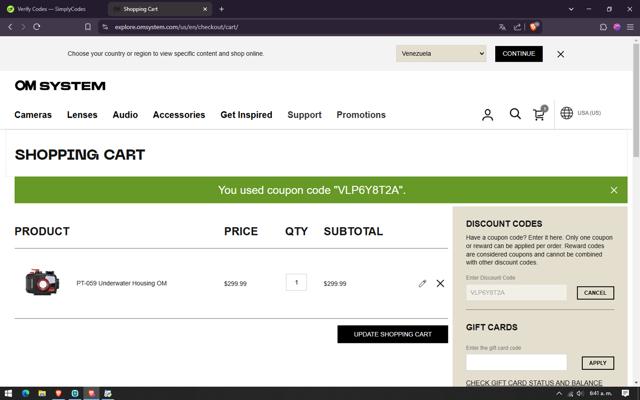Show the tab search dropdown arrow
Screen dimensions: 640x400
[571, 9]
